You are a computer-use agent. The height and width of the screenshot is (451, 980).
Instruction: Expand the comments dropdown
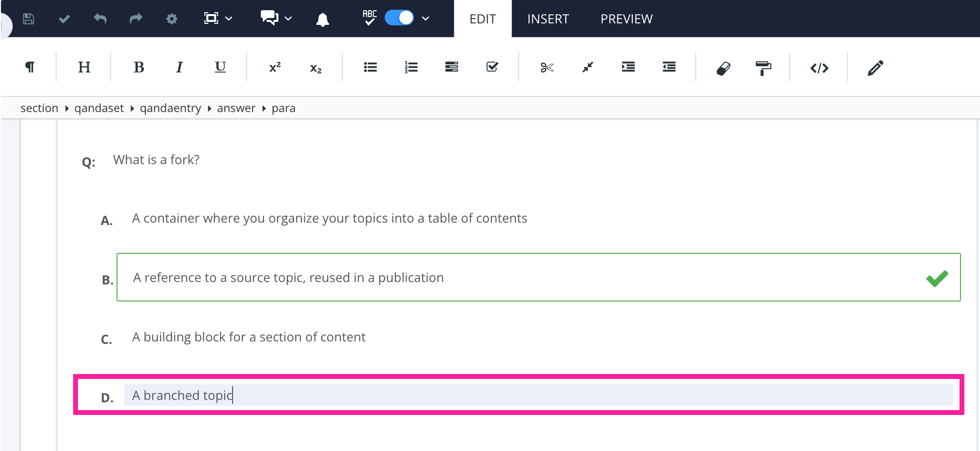pos(288,19)
